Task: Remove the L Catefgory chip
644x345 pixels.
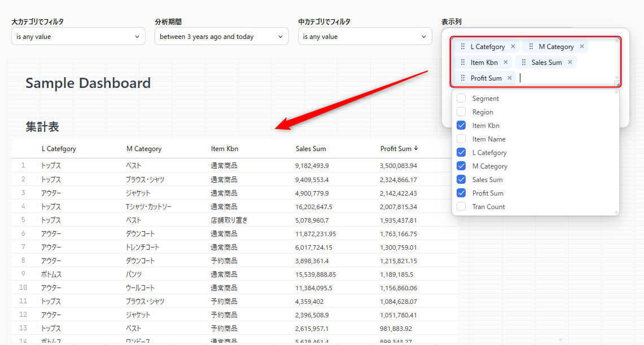Action: [513, 47]
